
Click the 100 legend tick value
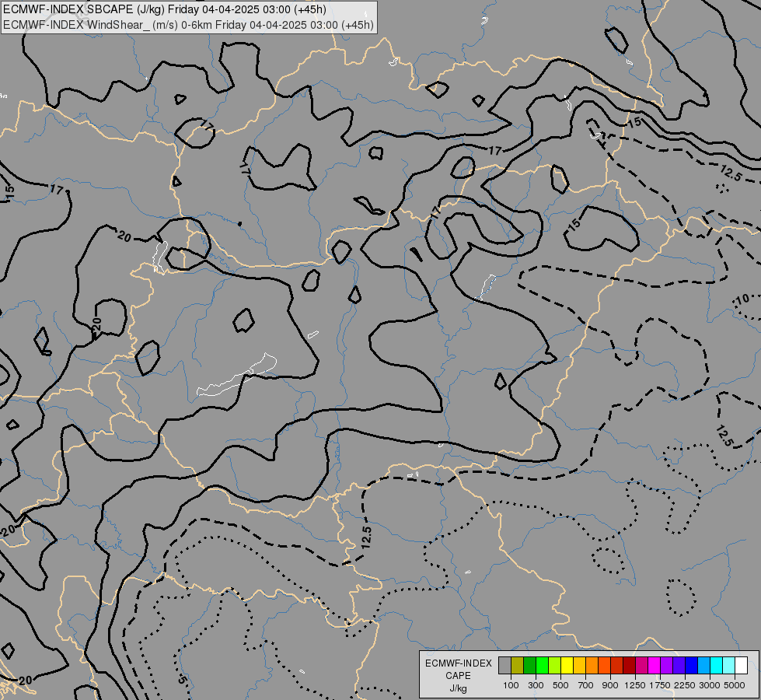(511, 685)
